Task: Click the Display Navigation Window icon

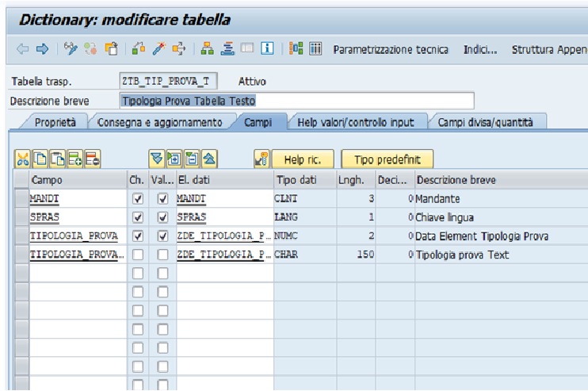Action: (227, 49)
